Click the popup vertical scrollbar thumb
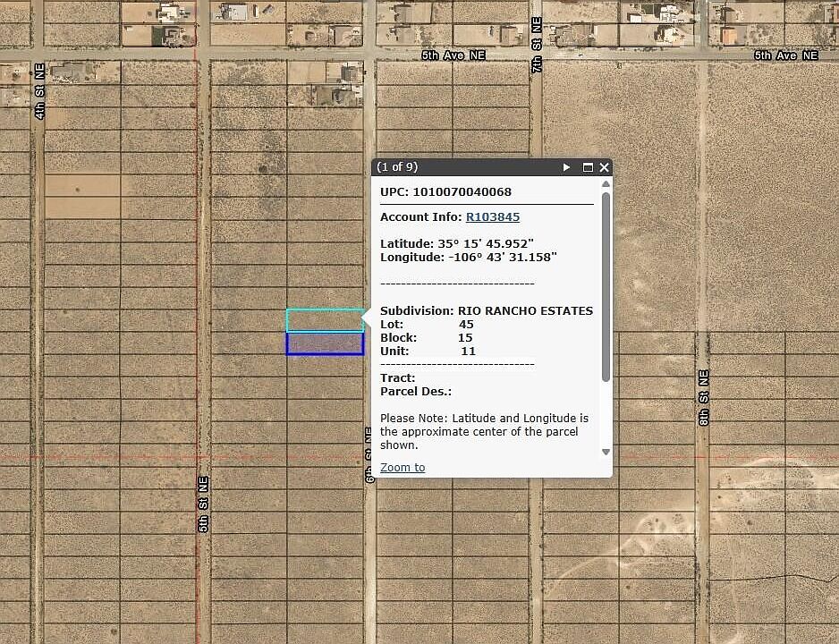Image resolution: width=839 pixels, height=644 pixels. pos(606,287)
